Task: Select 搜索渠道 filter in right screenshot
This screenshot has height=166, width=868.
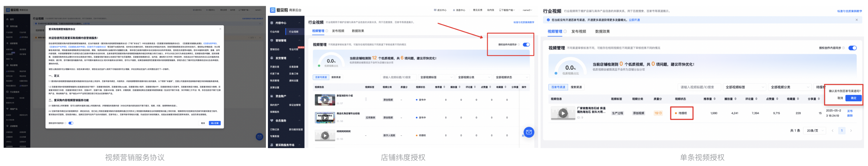Action: (576, 87)
